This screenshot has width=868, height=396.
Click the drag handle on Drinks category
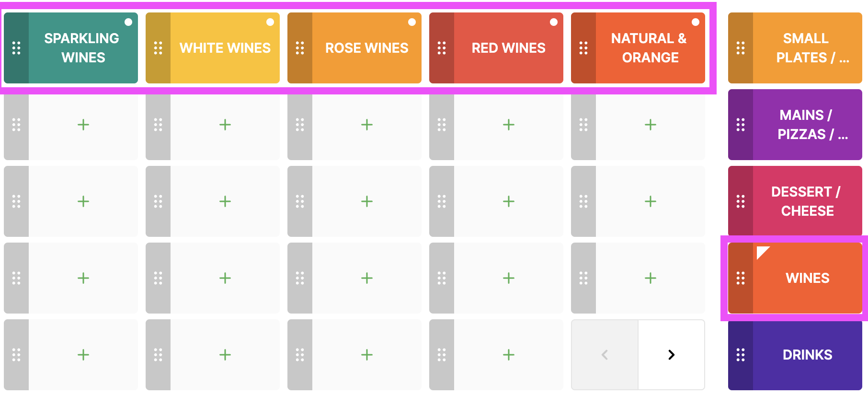tap(741, 355)
